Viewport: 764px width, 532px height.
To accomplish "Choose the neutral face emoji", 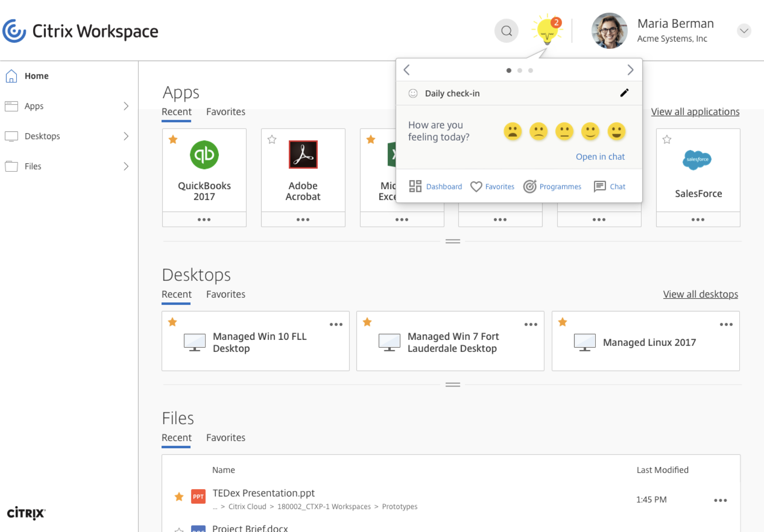I will coord(564,131).
